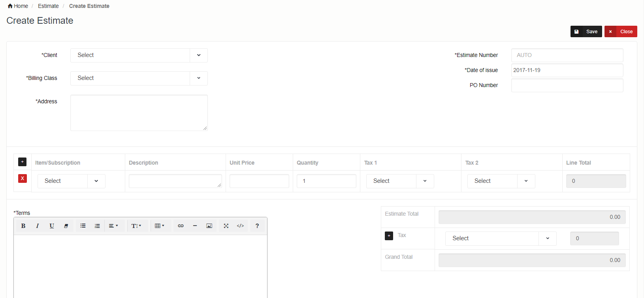
Task: Open the Client dropdown
Action: [139, 55]
